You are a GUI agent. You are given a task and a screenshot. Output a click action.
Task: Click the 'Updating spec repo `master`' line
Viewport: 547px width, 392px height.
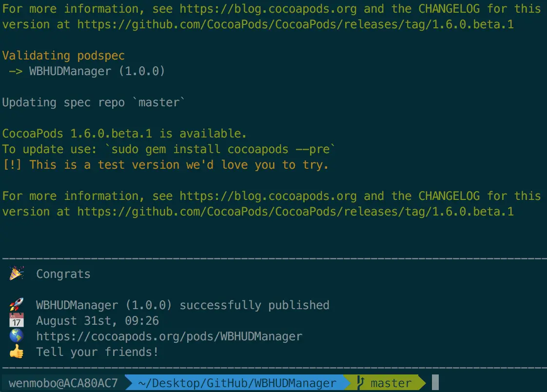coord(93,102)
